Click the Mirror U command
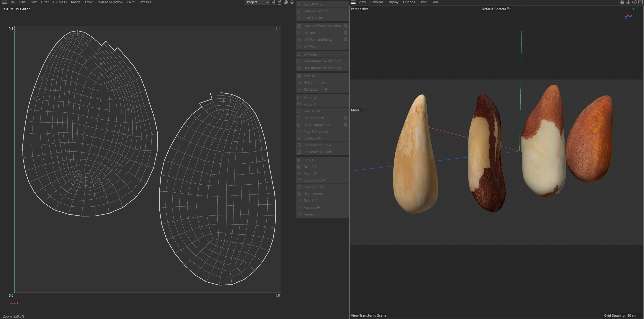 coord(310,98)
